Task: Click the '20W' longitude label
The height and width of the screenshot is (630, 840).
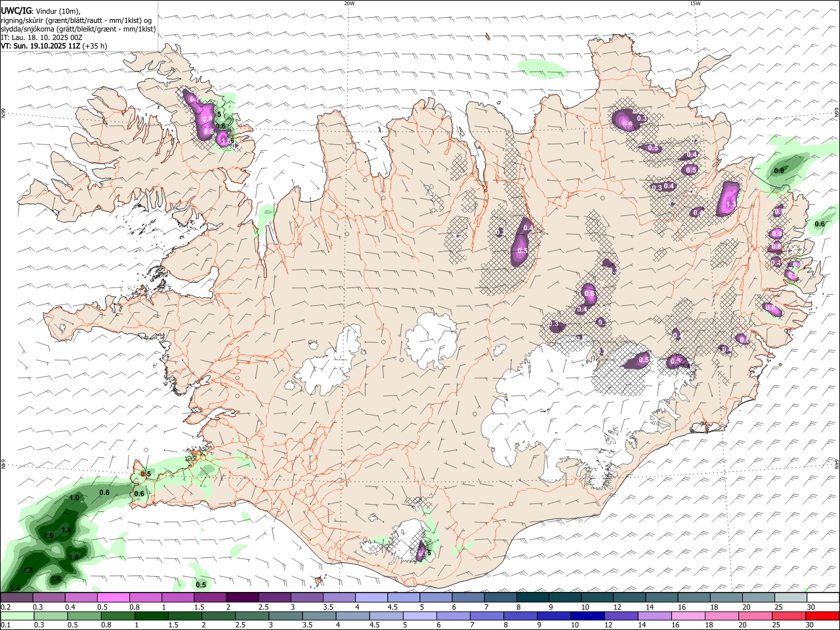Action: tap(349, 3)
